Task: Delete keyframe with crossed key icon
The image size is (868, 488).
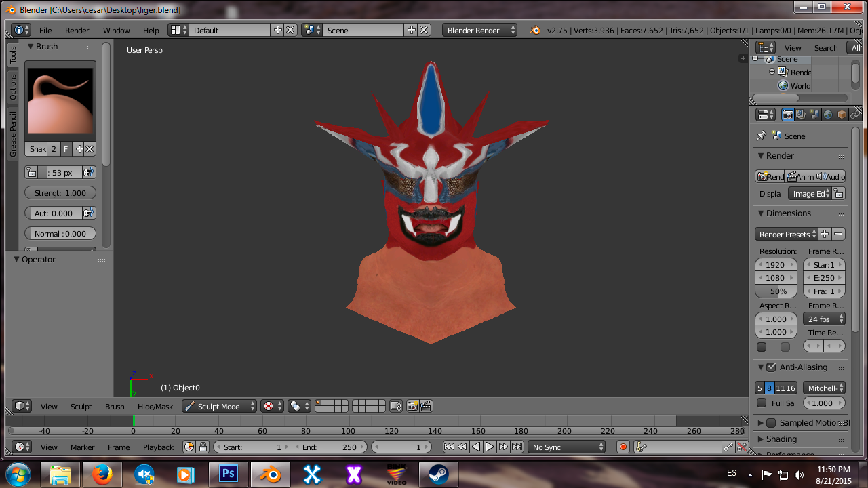Action: 742,447
